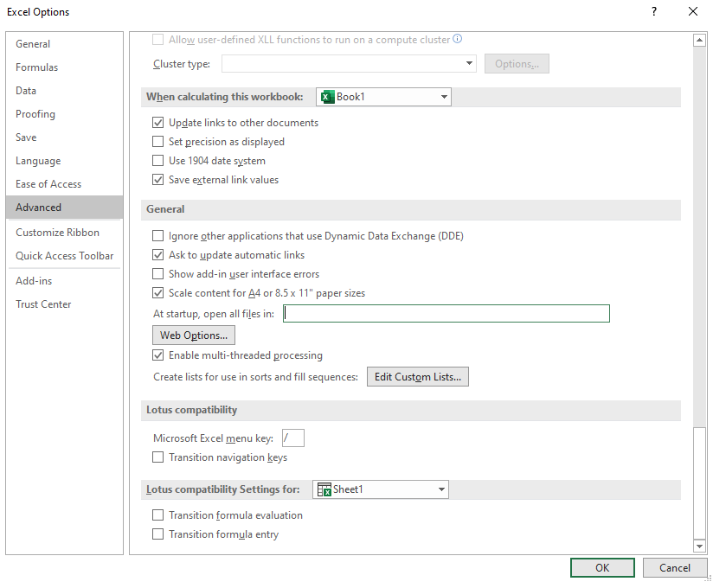The width and height of the screenshot is (713, 588).
Task: Select the General category
Action: [64, 44]
